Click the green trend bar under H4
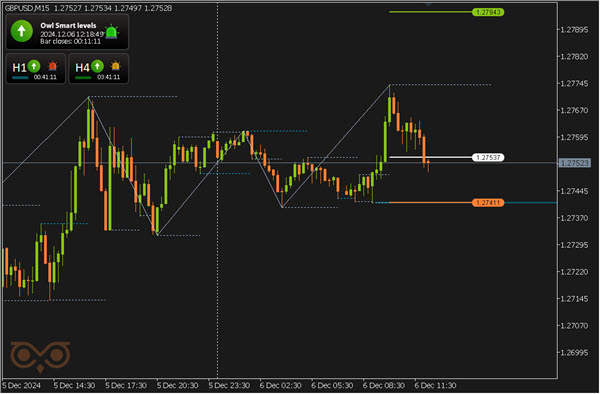 coord(83,78)
